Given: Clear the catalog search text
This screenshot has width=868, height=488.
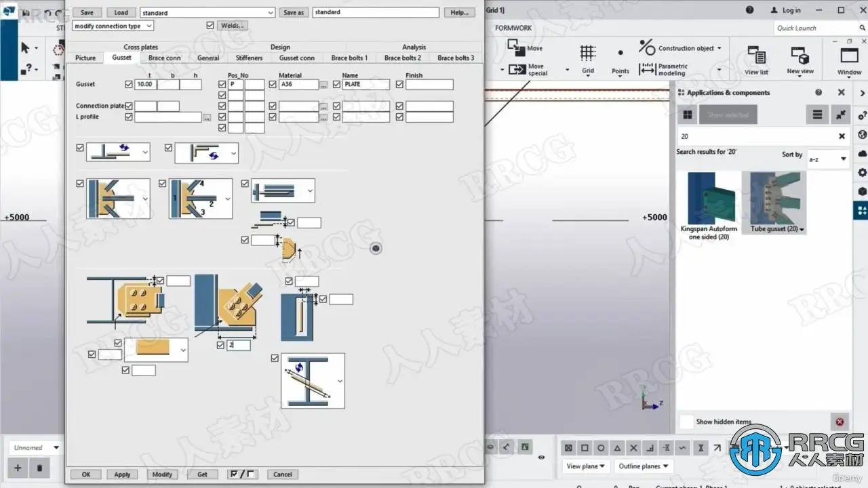Looking at the screenshot, I should [x=842, y=136].
